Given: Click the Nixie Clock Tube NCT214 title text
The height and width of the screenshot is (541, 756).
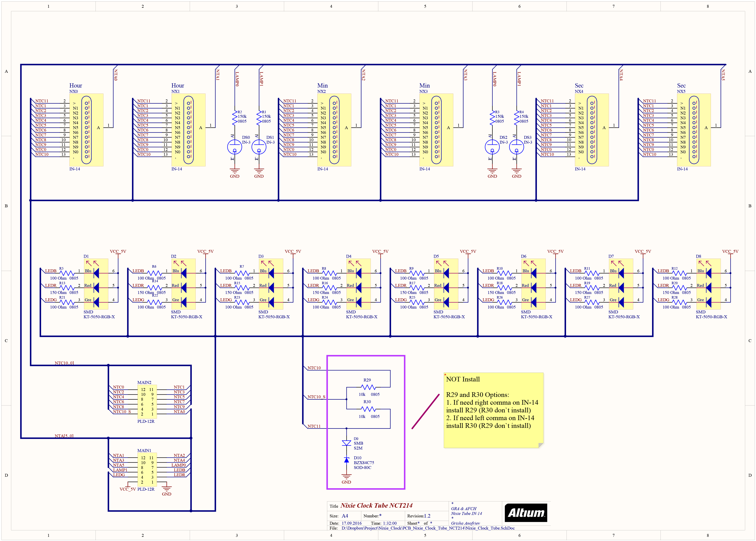Looking at the screenshot, I should click(x=376, y=505).
